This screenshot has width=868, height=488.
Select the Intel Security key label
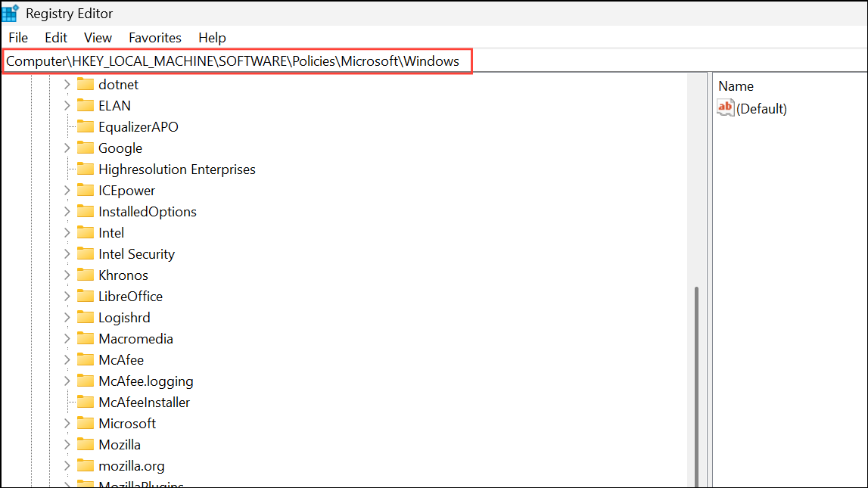136,254
